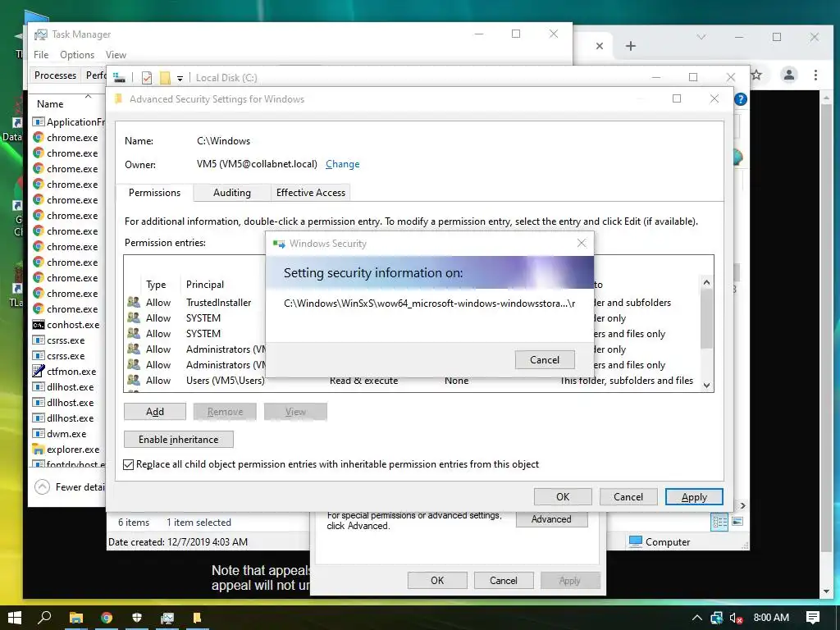
Task: Click Cancel in Advanced Security Settings
Action: tap(628, 496)
